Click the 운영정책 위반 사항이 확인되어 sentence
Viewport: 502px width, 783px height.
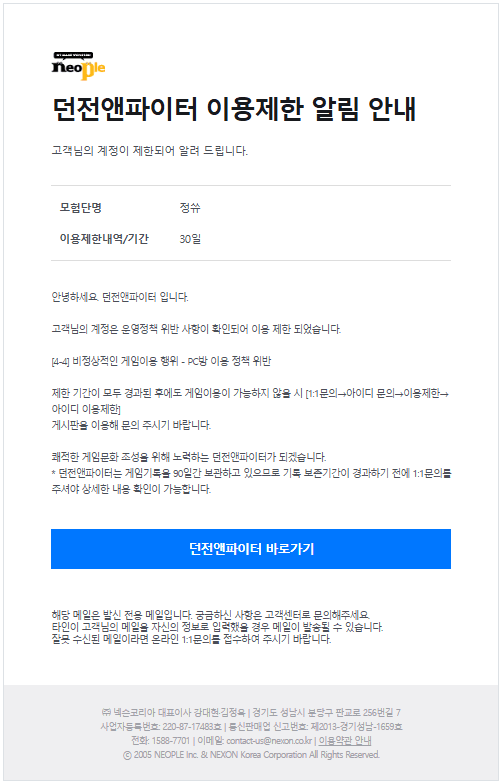pos(196,329)
